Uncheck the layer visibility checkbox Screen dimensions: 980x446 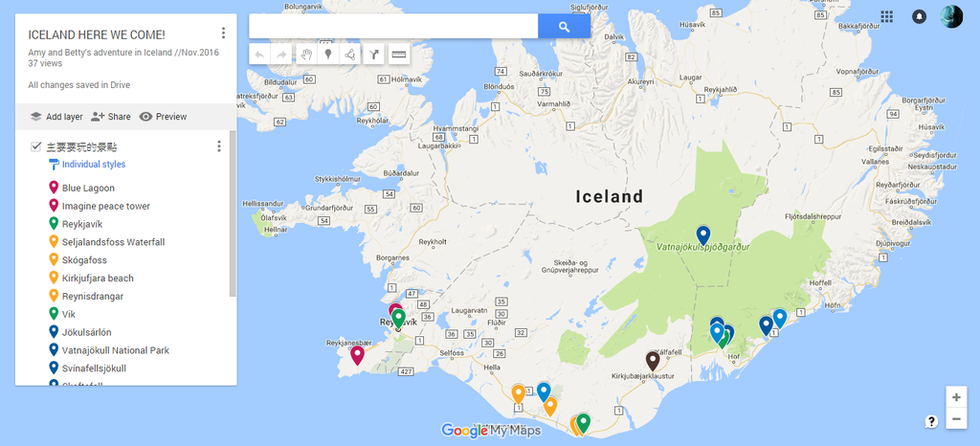pos(36,146)
